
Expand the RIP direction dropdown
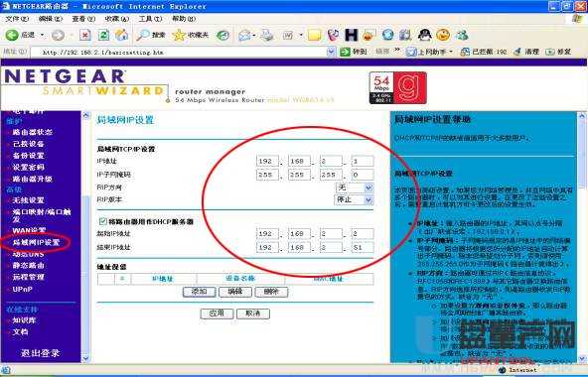[x=368, y=188]
